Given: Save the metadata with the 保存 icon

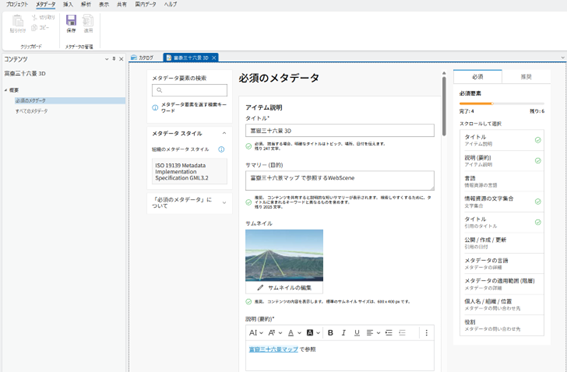Looking at the screenshot, I should click(71, 20).
